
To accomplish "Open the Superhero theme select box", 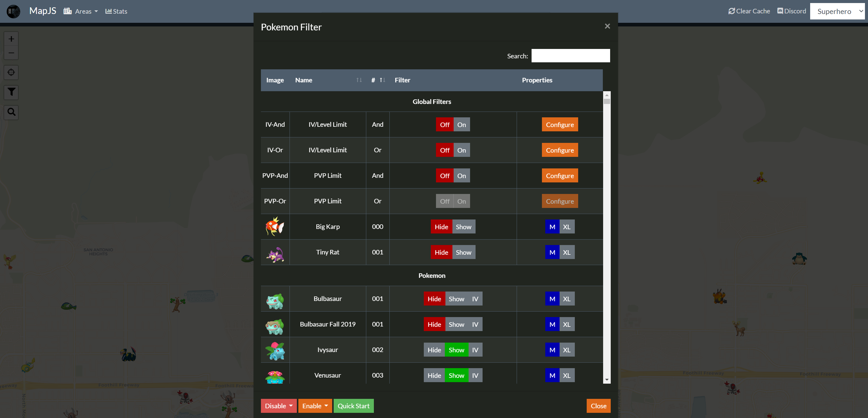I will [x=838, y=12].
